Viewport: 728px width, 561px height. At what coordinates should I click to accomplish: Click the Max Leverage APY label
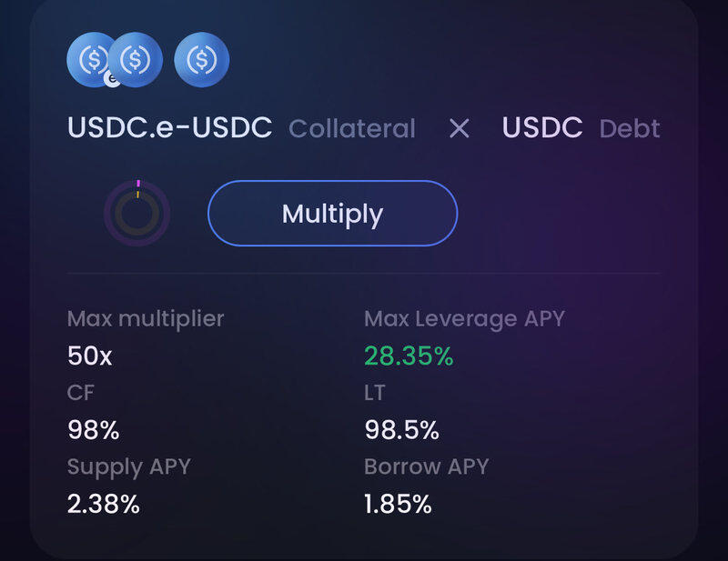pos(464,319)
